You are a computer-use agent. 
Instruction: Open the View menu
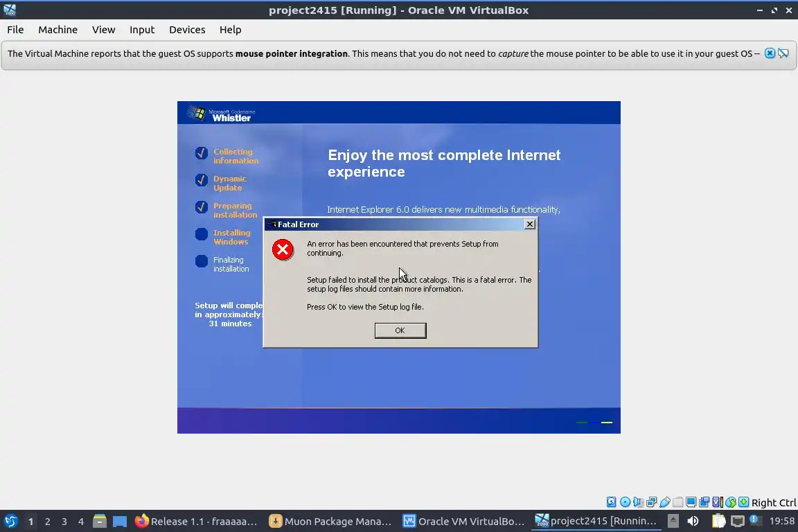(x=104, y=30)
